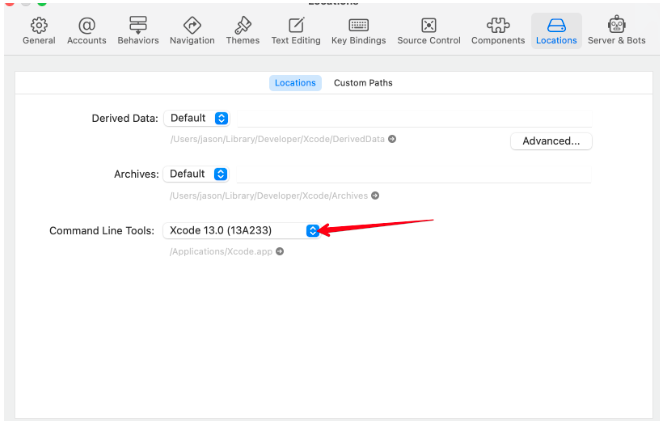660x421 pixels.
Task: Reveal Xcode.app path via arrow icon
Action: (x=279, y=251)
